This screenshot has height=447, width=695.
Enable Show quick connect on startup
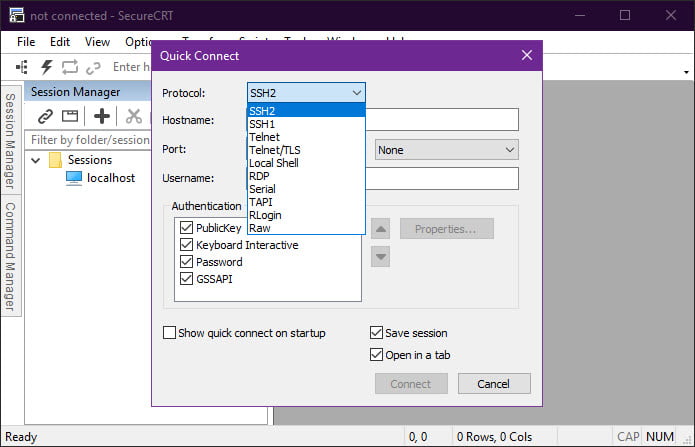click(x=169, y=333)
